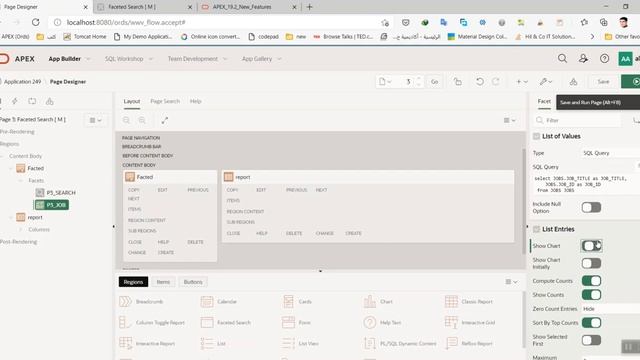Open the Application 249 breadcrumb link
This screenshot has width=640, height=360.
(22, 82)
